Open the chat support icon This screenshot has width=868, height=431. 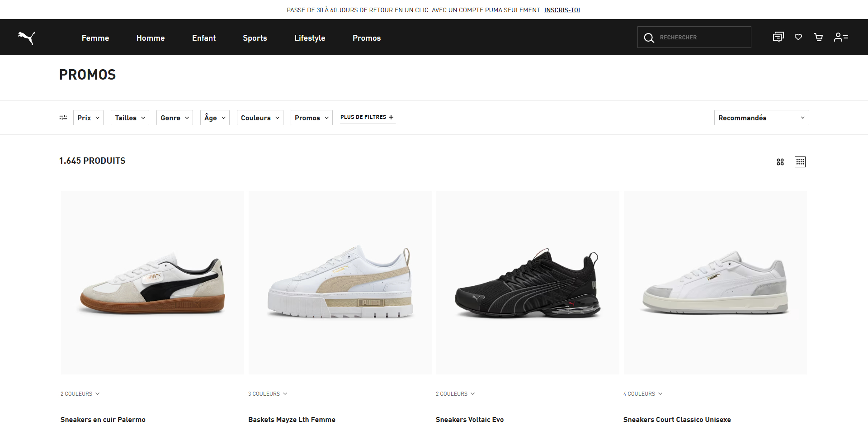click(x=778, y=37)
